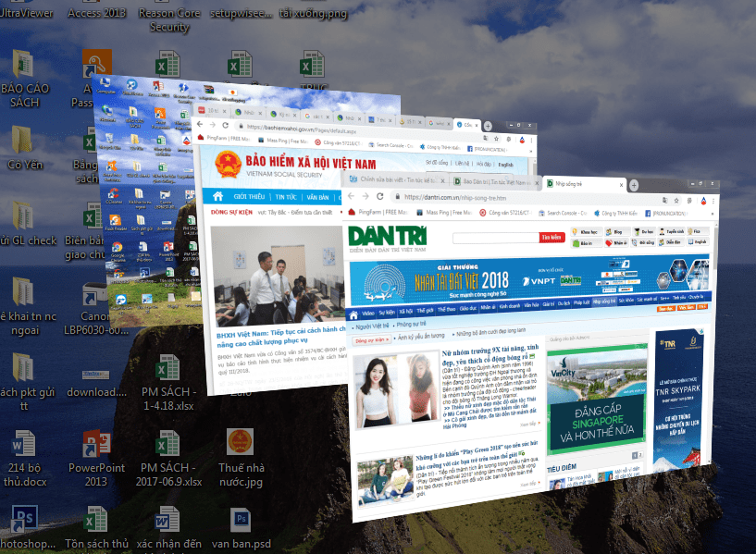Click the Reload button in Dantri browser

pos(379,197)
